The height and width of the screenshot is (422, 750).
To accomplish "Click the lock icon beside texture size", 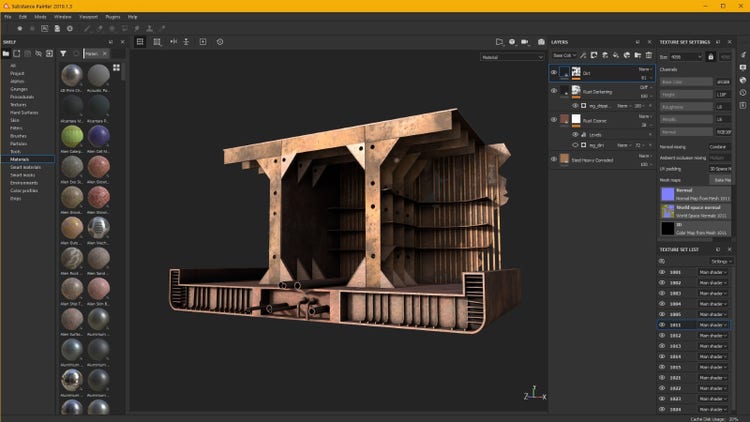I will click(711, 57).
